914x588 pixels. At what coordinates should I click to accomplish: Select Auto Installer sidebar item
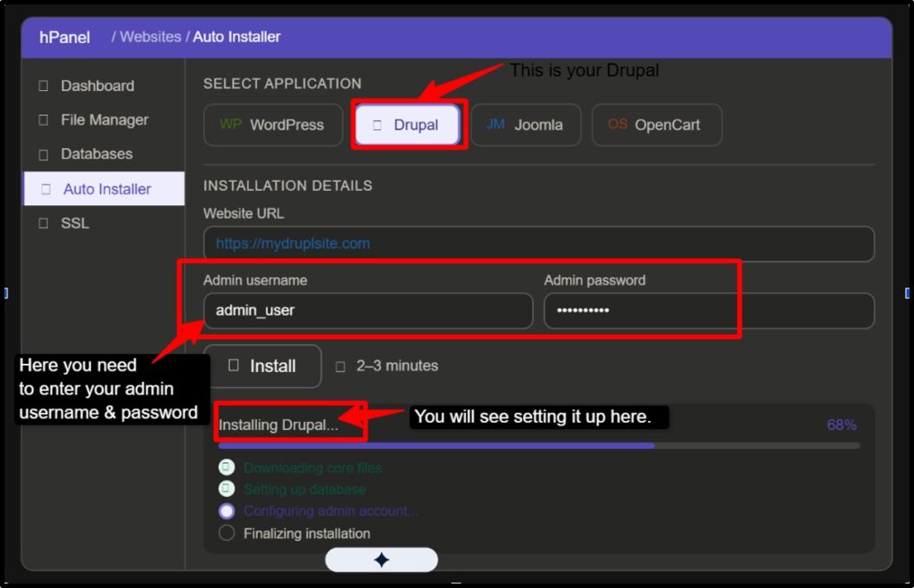coord(104,189)
